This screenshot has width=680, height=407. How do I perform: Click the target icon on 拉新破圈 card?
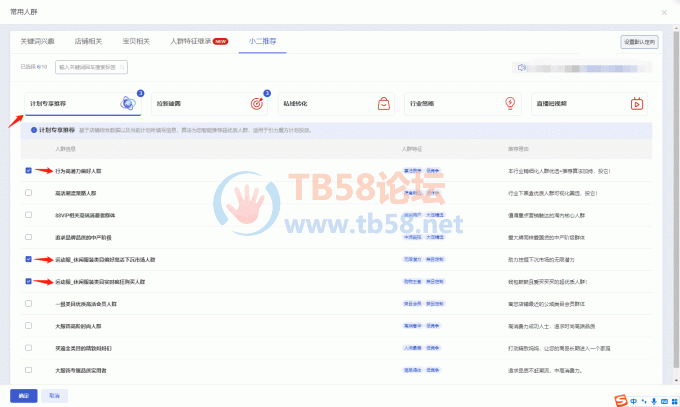pyautogui.click(x=257, y=104)
